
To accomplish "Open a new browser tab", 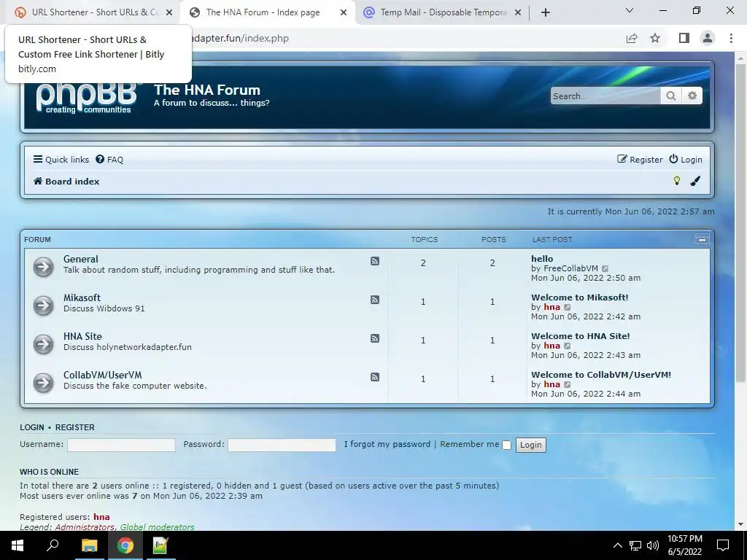I will click(x=546, y=12).
